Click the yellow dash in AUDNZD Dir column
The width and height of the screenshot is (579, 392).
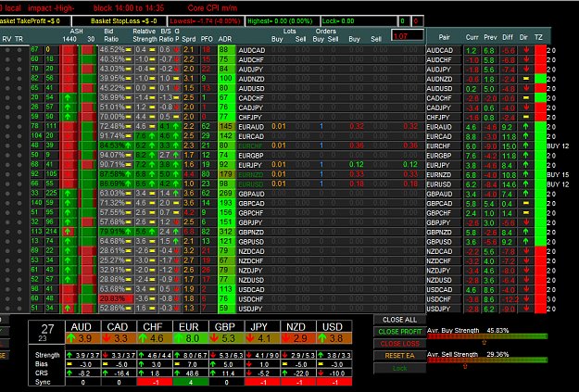click(526, 79)
